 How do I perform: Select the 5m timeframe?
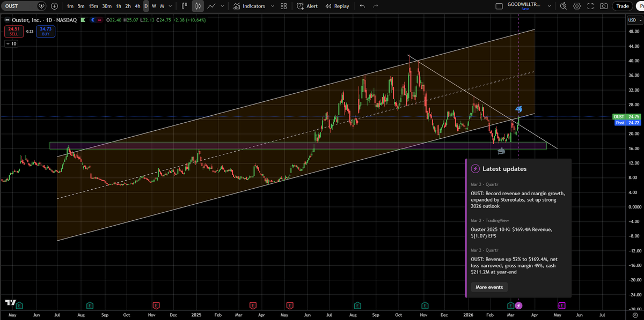80,6
